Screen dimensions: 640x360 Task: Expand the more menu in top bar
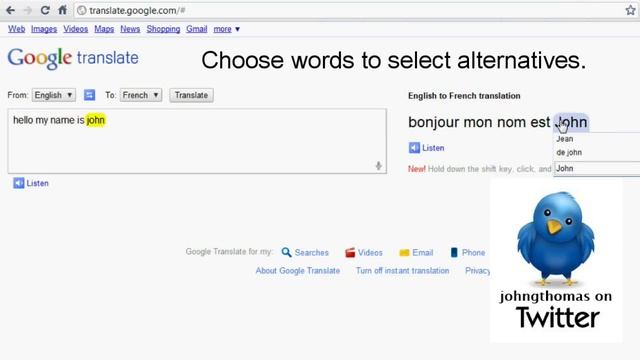tap(227, 29)
